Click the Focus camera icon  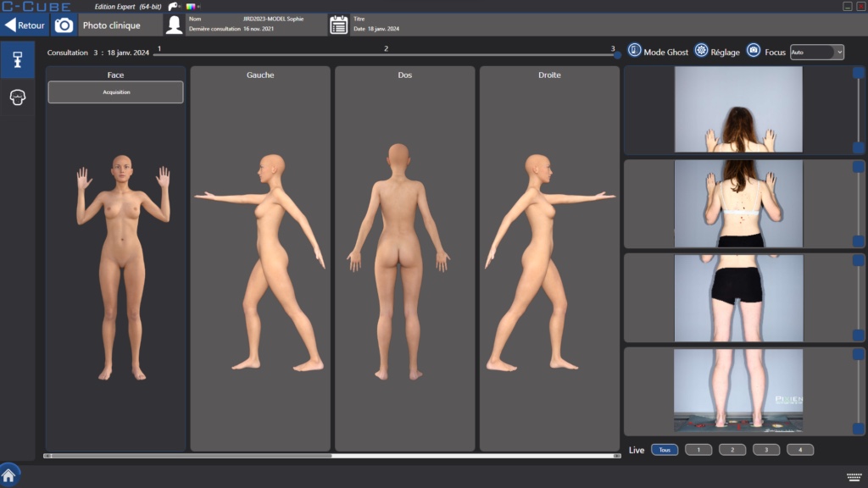pos(754,52)
